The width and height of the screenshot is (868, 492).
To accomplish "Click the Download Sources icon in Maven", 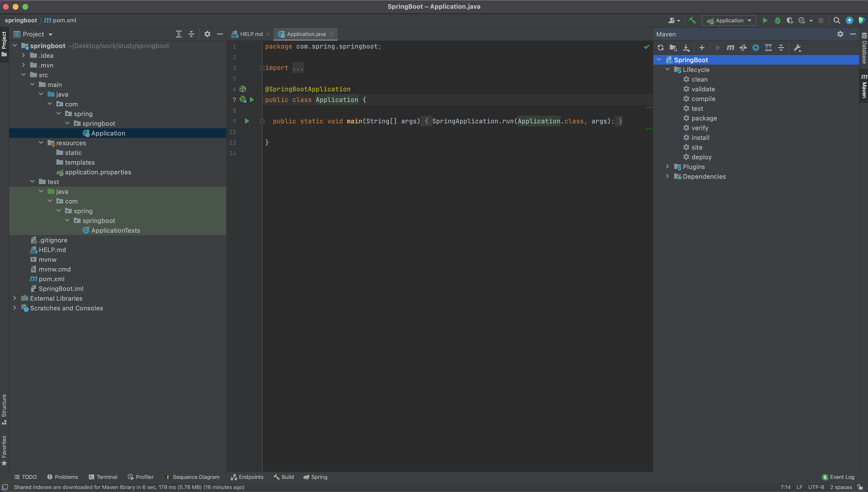I will [x=686, y=48].
